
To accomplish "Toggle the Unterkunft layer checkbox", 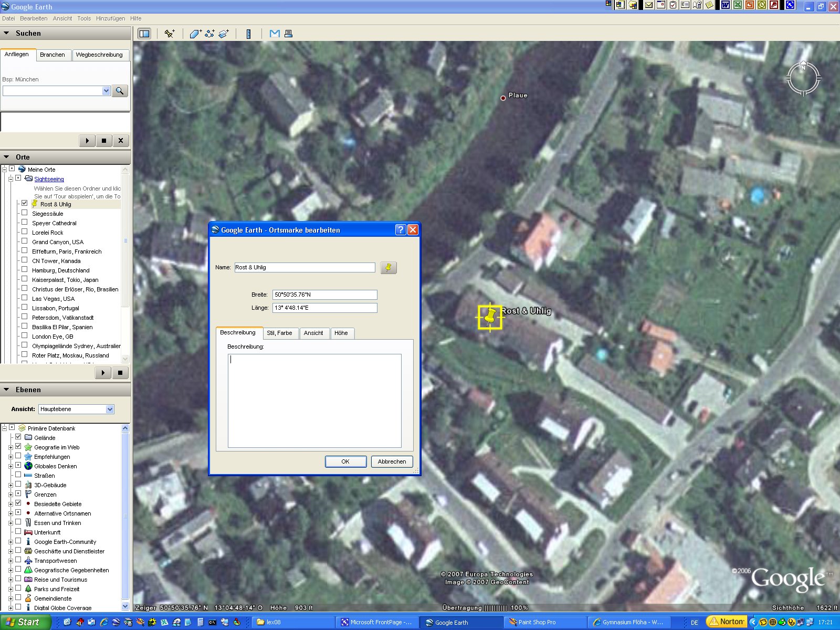I will coord(18,531).
